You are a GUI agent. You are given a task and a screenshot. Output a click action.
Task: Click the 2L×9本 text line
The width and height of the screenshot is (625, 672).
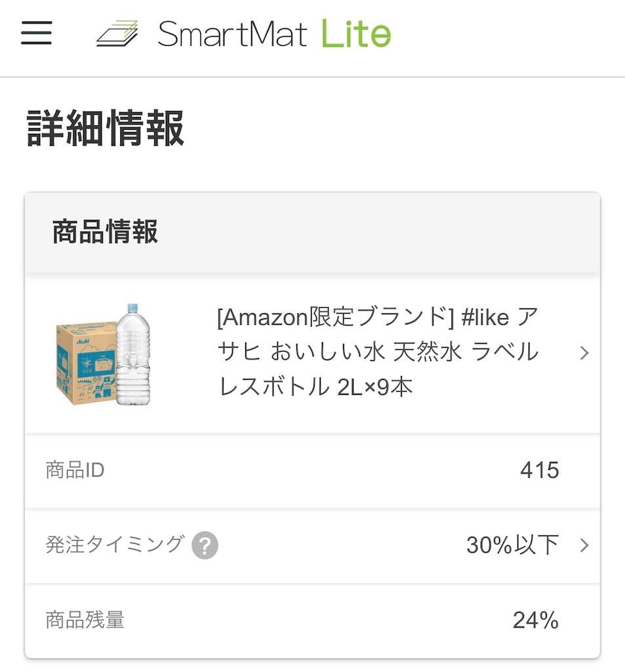(315, 388)
